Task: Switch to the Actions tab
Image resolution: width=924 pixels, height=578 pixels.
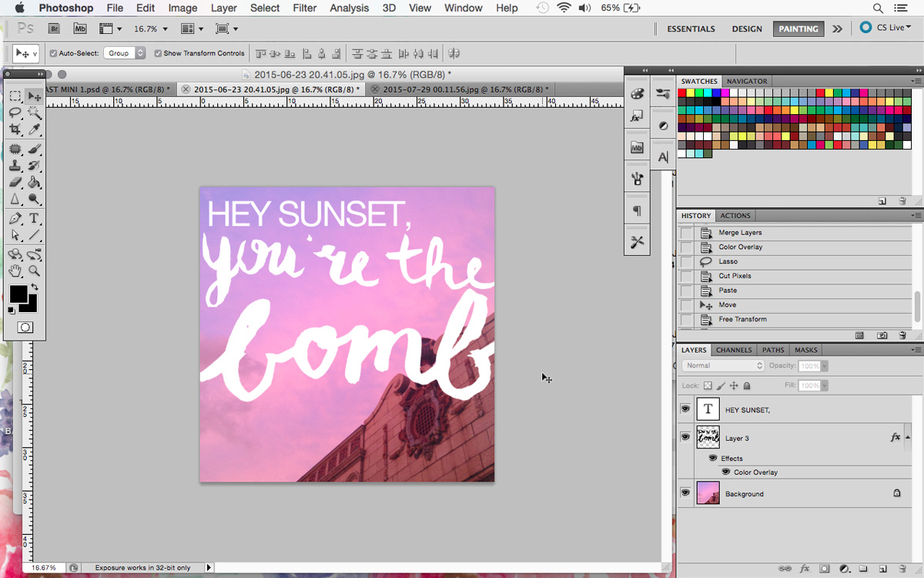Action: click(x=735, y=216)
